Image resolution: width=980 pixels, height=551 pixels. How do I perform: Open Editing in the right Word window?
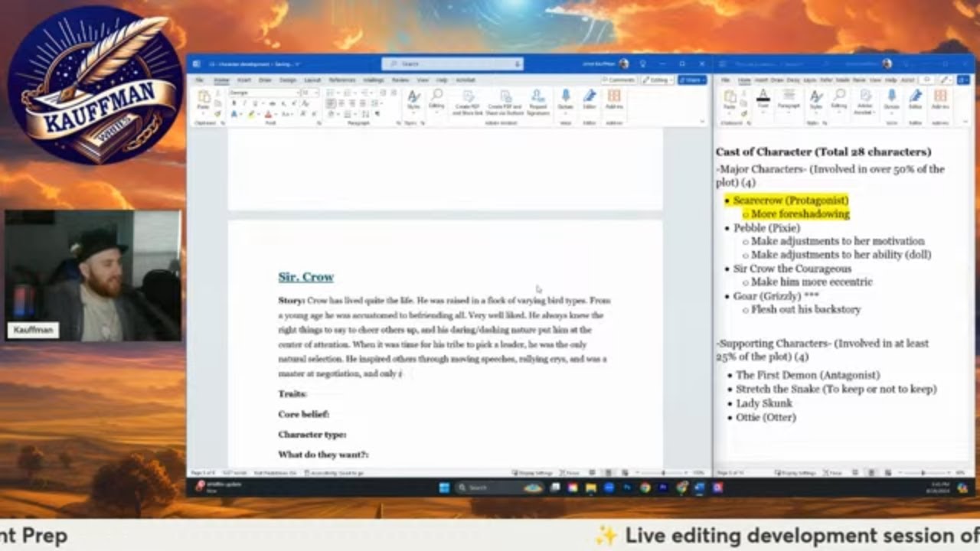[839, 100]
